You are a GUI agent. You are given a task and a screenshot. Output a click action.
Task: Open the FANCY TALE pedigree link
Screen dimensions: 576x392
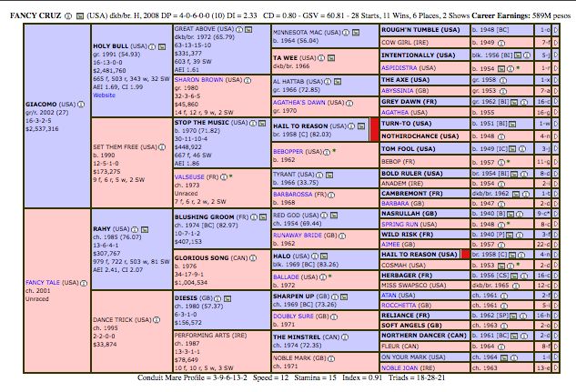click(43, 283)
